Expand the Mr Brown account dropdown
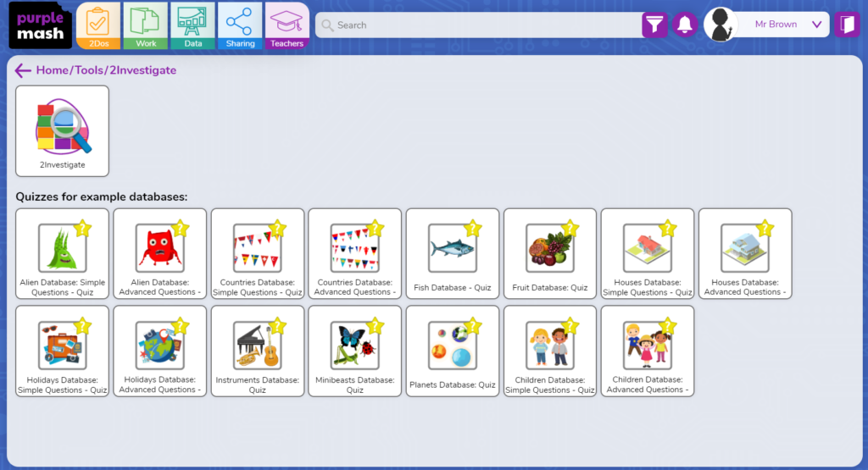Image resolution: width=868 pixels, height=470 pixels. pos(816,25)
